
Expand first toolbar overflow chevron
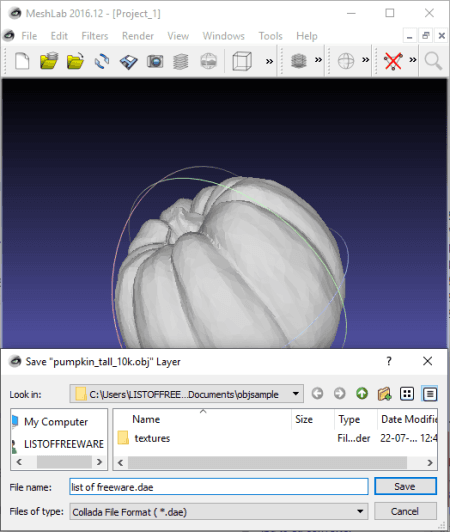click(269, 62)
